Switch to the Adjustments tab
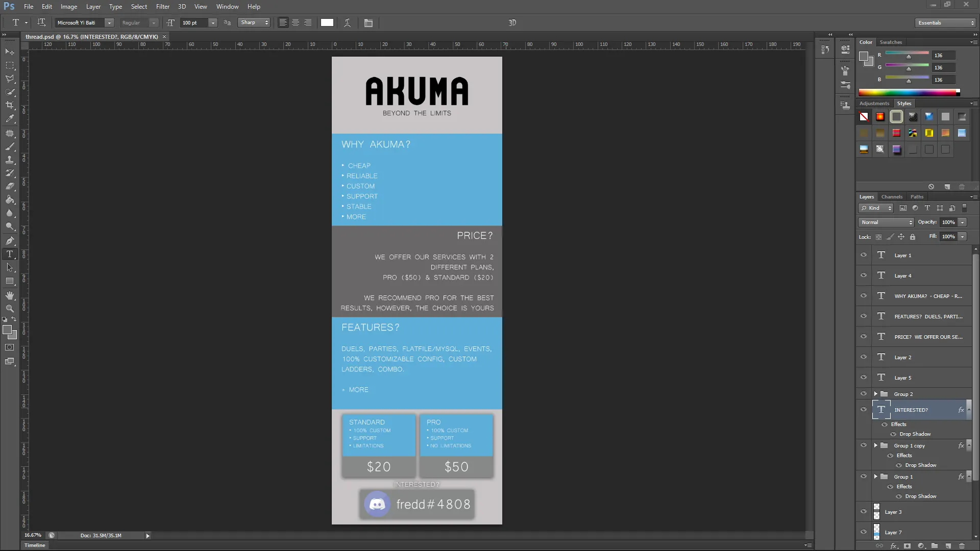 (874, 103)
